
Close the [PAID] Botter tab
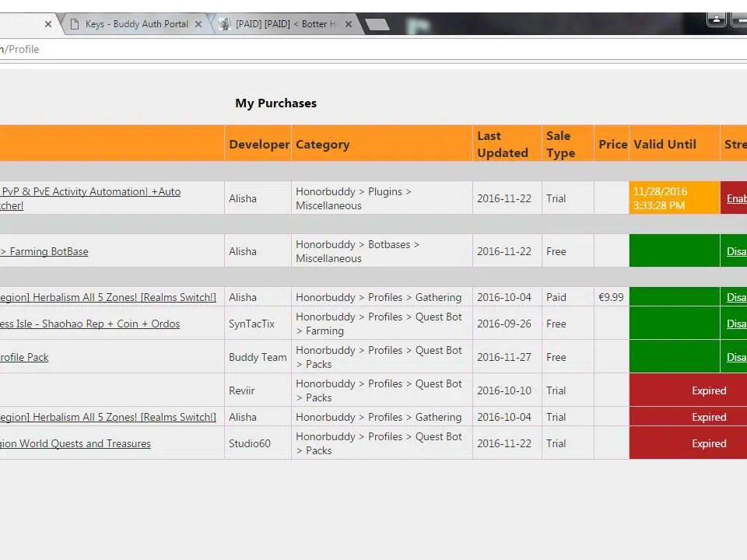click(349, 24)
